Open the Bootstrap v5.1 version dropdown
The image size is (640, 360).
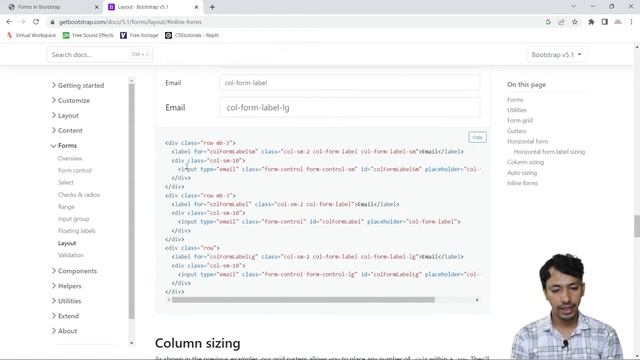tap(556, 54)
